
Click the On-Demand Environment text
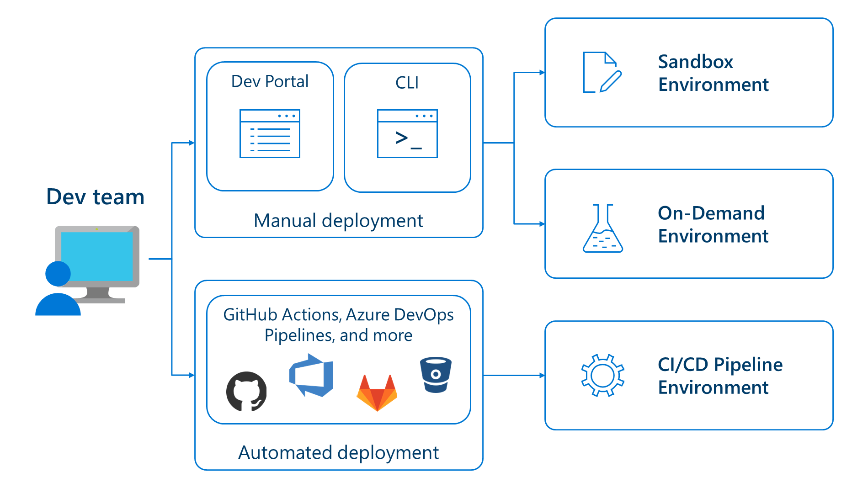(713, 224)
